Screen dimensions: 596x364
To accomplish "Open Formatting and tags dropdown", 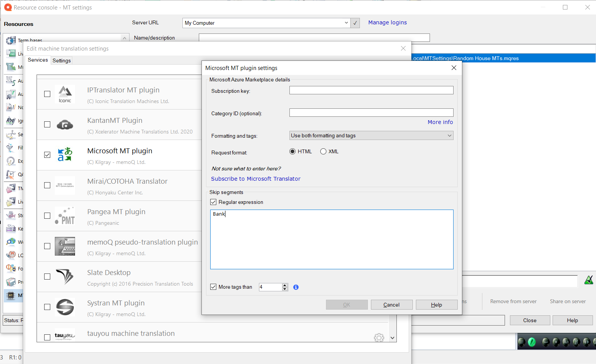I will tap(371, 135).
